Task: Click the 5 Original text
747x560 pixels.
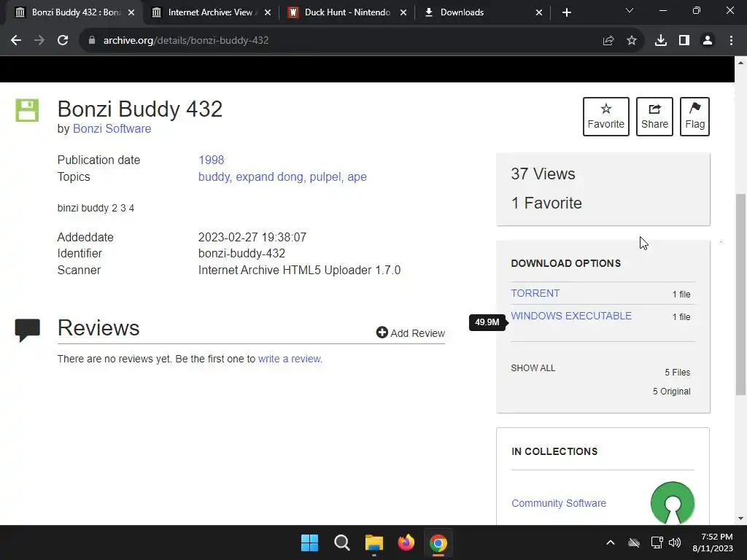Action: tap(671, 392)
